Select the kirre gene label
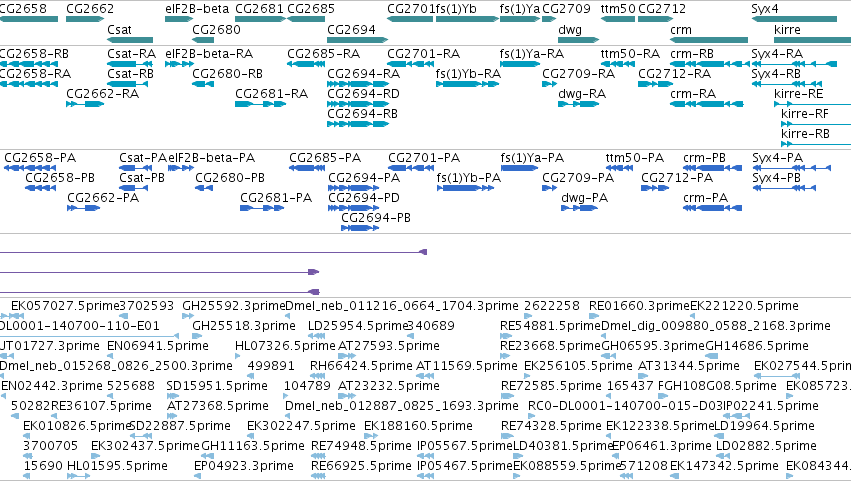 pos(788,30)
